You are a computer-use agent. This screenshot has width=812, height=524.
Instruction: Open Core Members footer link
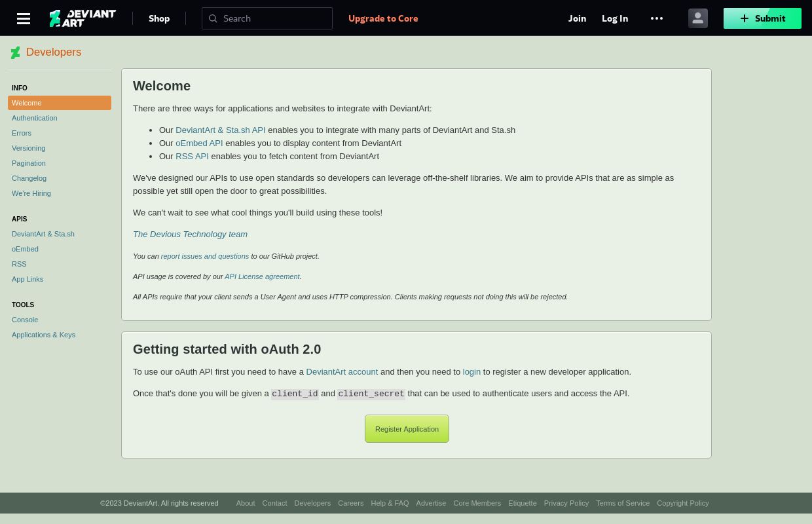tap(477, 503)
